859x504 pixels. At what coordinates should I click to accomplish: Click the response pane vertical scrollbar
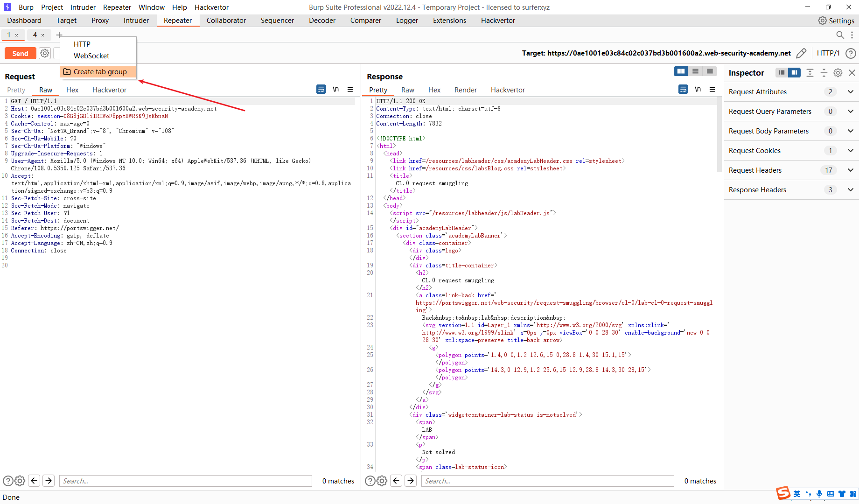coord(719,135)
